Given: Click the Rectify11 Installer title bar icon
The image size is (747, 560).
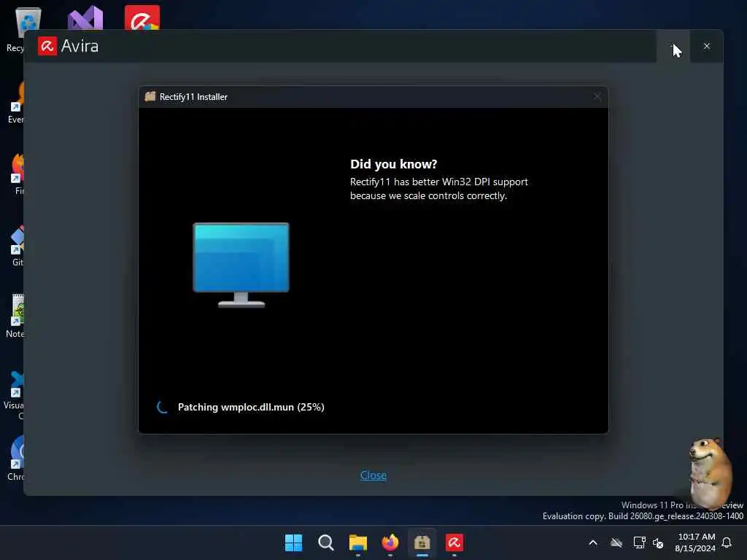Looking at the screenshot, I should (150, 97).
